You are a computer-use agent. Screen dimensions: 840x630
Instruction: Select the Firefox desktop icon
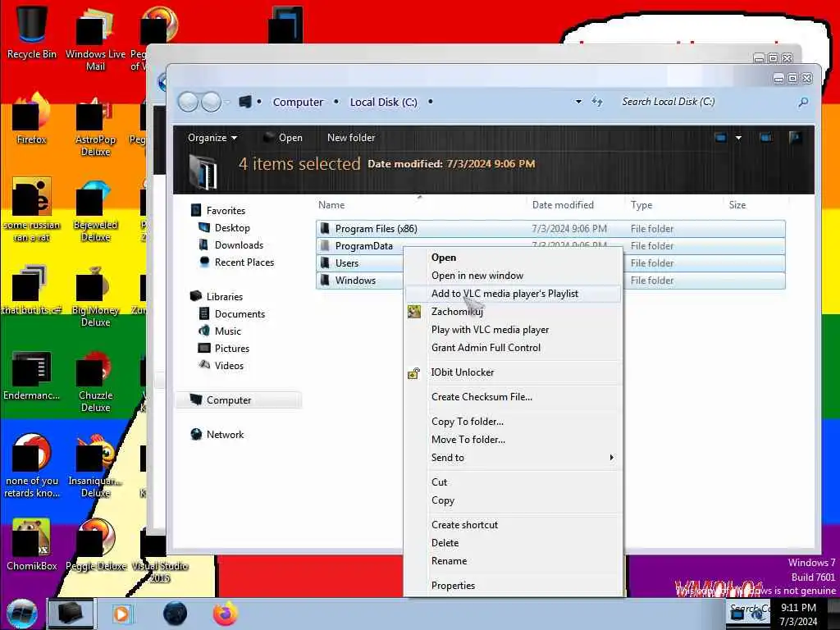point(32,118)
